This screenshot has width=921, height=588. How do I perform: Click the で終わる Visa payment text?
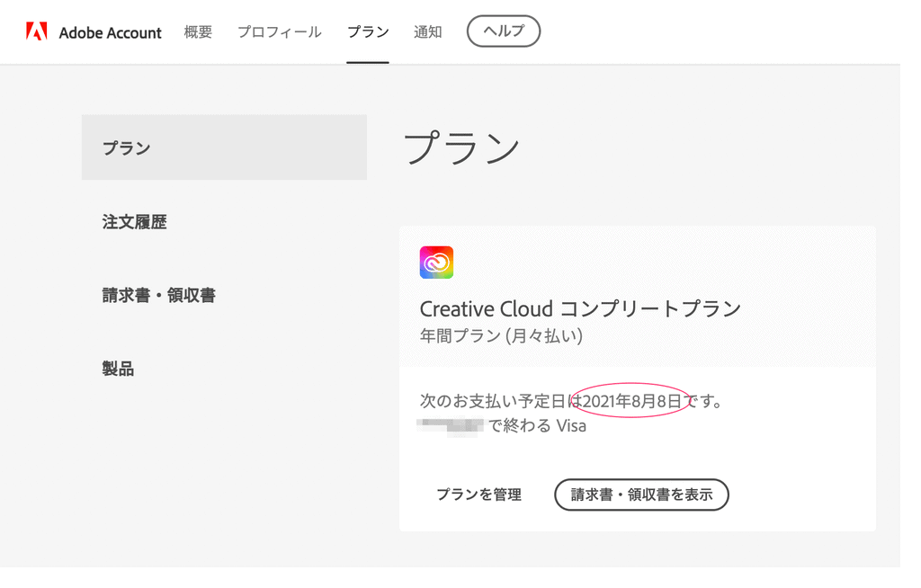tap(537, 426)
